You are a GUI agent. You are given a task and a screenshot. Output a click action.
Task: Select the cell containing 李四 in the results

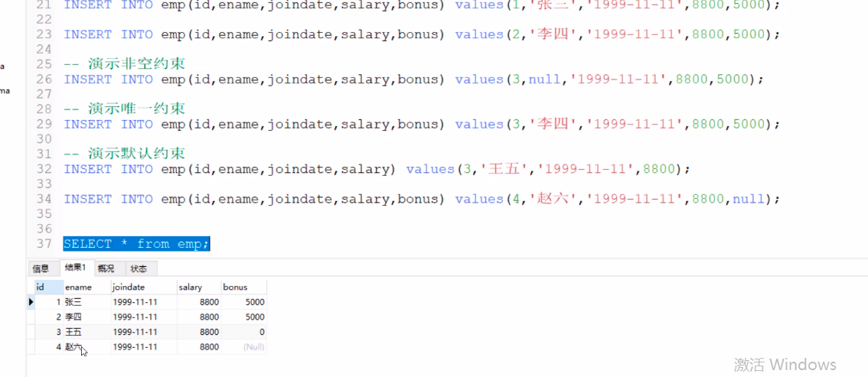click(x=87, y=317)
